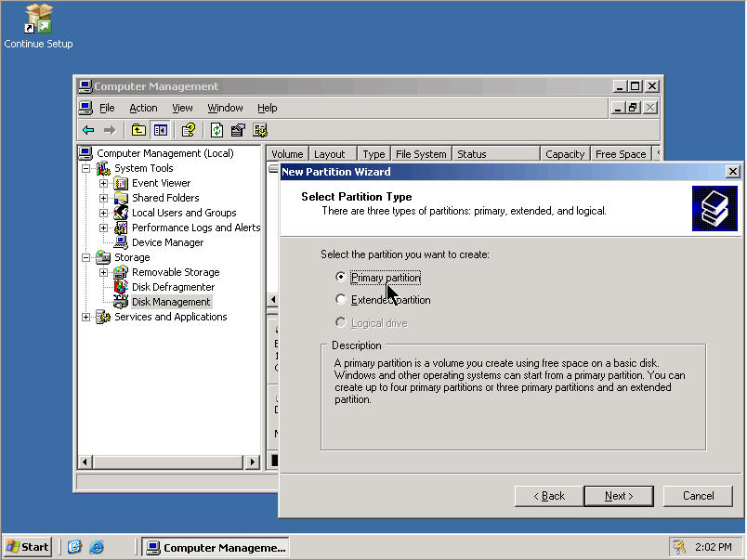Click the Disk Management icon in tree
This screenshot has height=560, width=747.
pos(121,302)
